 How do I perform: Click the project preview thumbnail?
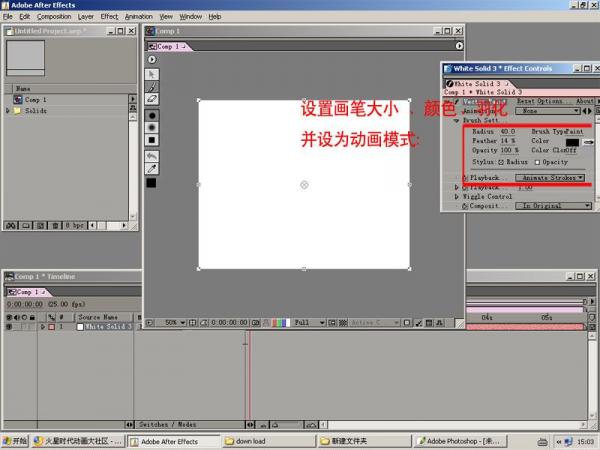(x=25, y=58)
